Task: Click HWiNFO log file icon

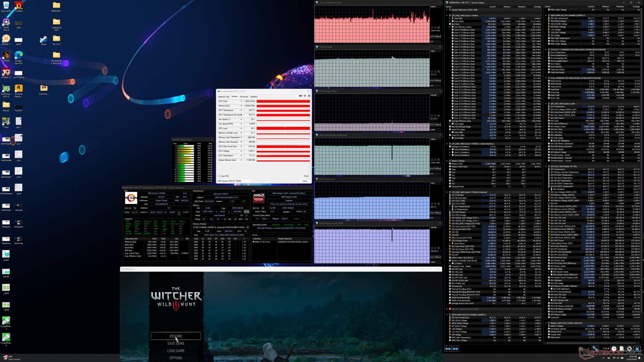Action: tap(622, 349)
